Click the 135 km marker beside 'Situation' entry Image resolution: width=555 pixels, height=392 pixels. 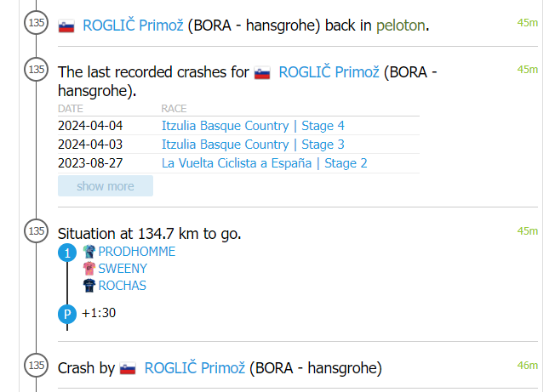pos(37,230)
